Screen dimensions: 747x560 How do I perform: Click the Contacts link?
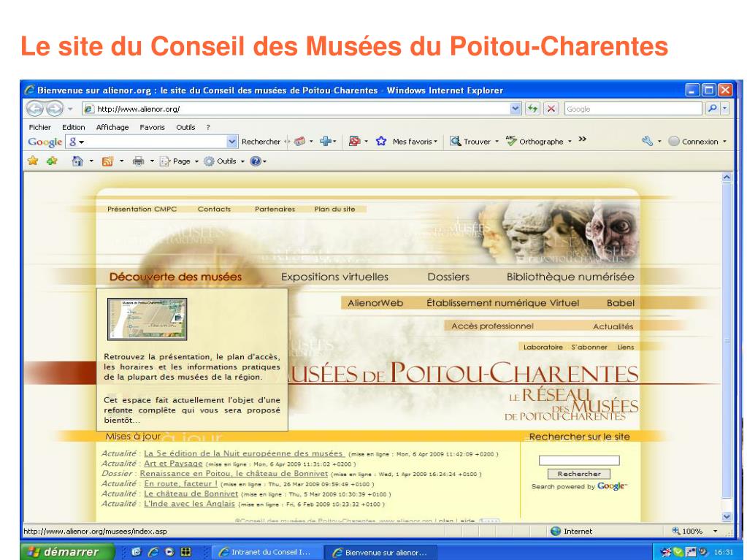[214, 209]
